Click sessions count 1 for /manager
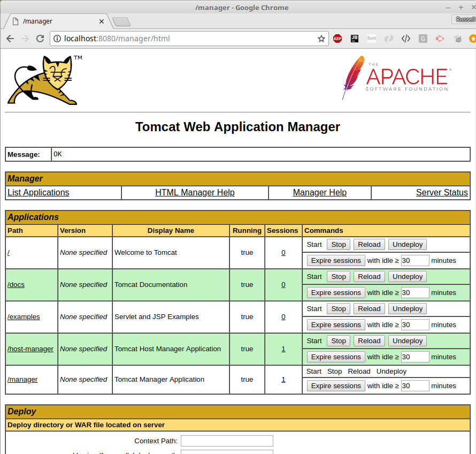Screen dimensions: 476x454 pos(283,379)
